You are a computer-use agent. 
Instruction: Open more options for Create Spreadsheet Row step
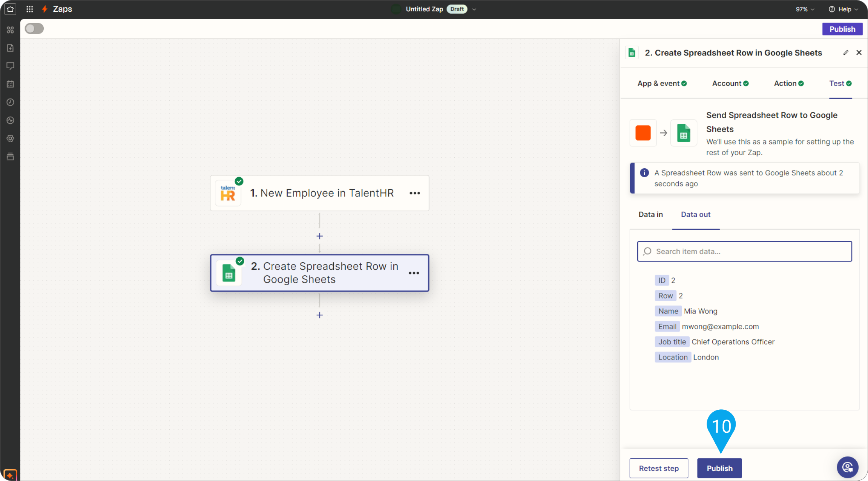414,273
